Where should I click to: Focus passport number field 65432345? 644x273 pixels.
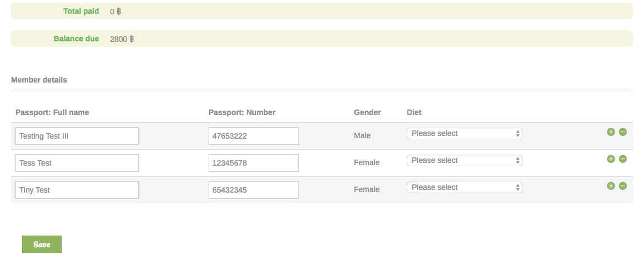[x=253, y=190]
